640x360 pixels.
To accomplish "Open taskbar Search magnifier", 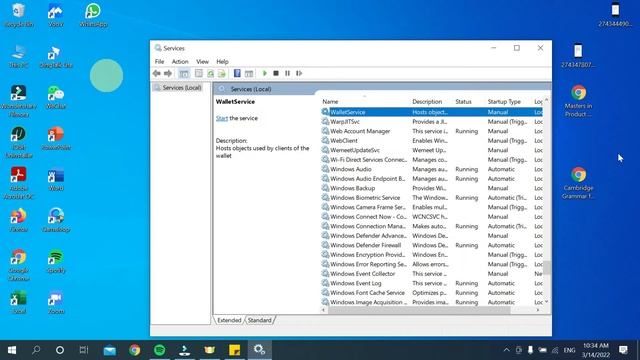I will point(36,350).
